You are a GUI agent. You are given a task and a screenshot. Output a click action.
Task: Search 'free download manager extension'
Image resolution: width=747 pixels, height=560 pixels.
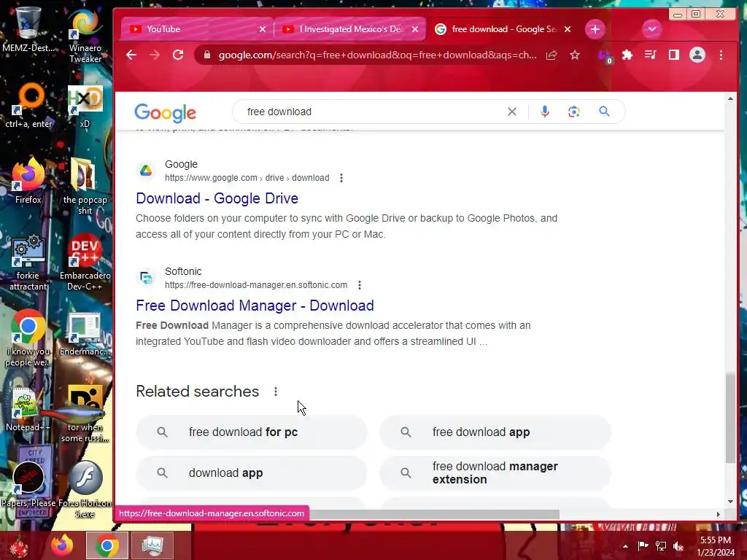click(x=495, y=473)
